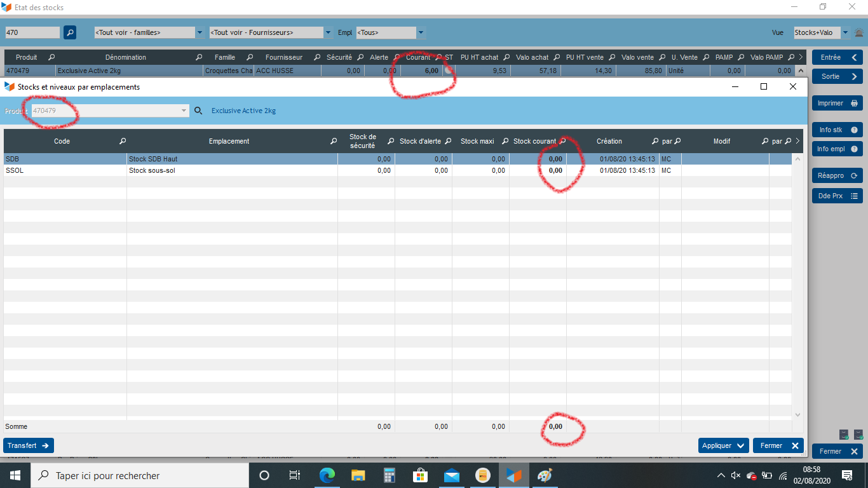This screenshot has height=488, width=868.
Task: Launch Calculator from the taskbar
Action: (390, 475)
